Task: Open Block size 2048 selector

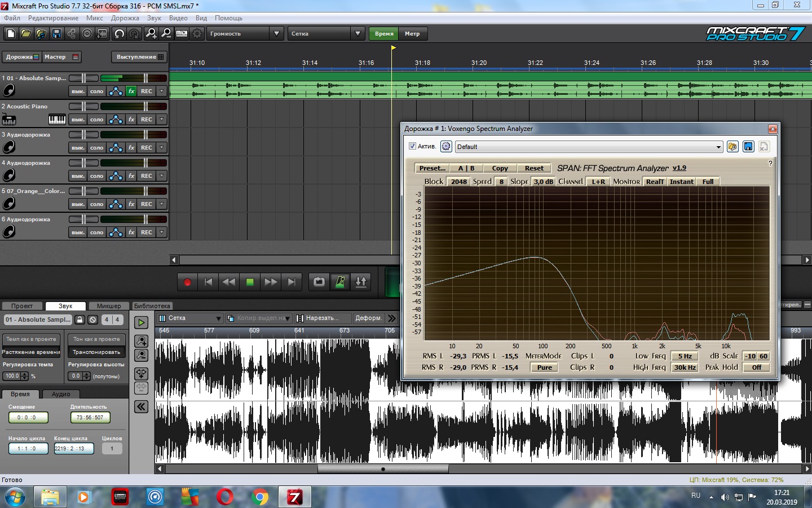Action: tap(459, 182)
